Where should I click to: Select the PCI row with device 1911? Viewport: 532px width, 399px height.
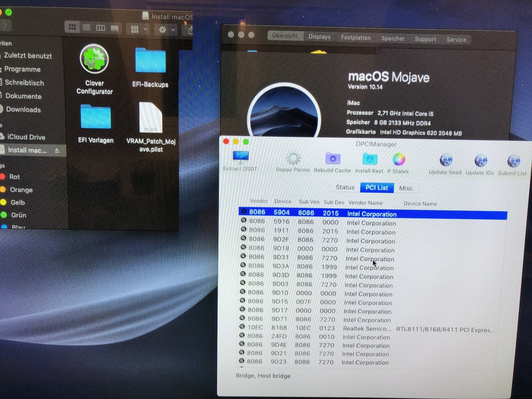click(x=372, y=231)
